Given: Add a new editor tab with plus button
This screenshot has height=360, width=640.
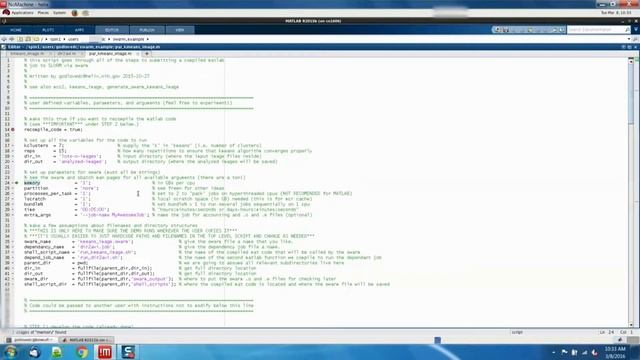Looking at the screenshot, I should [x=147, y=53].
